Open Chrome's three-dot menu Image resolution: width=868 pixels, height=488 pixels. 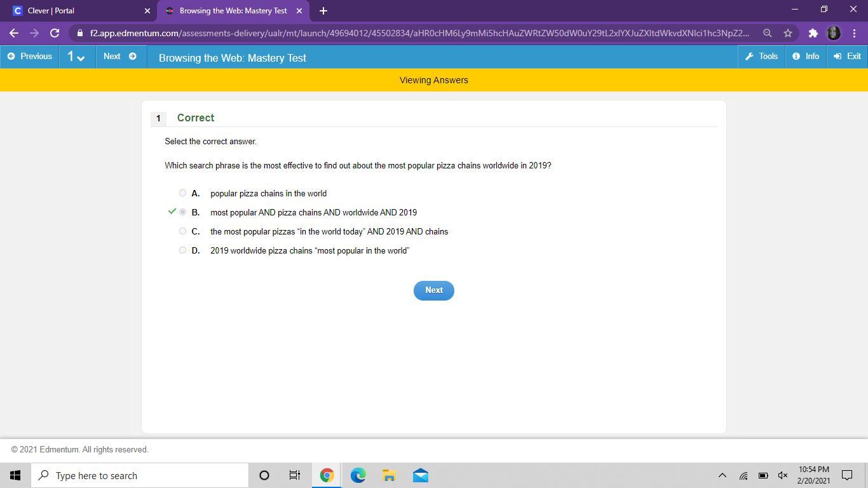[854, 33]
